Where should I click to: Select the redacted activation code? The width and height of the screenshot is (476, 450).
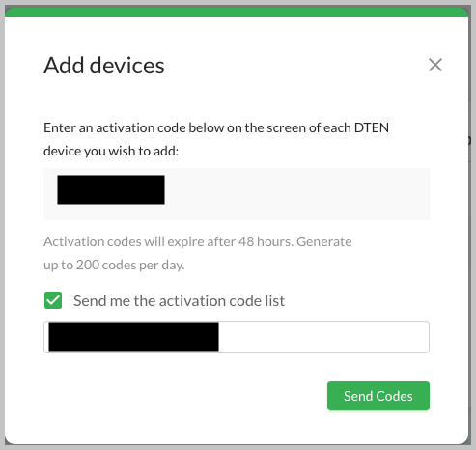point(111,189)
